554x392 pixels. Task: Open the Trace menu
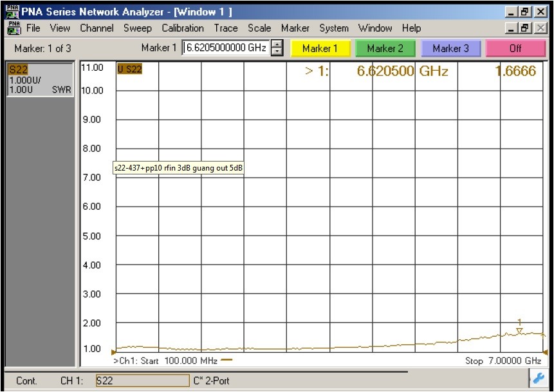pos(226,28)
